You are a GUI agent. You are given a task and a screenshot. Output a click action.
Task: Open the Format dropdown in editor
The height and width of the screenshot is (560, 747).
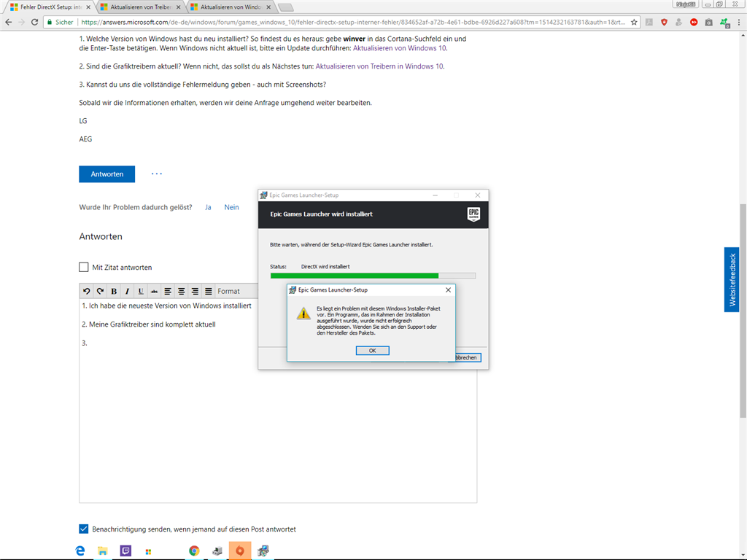236,291
